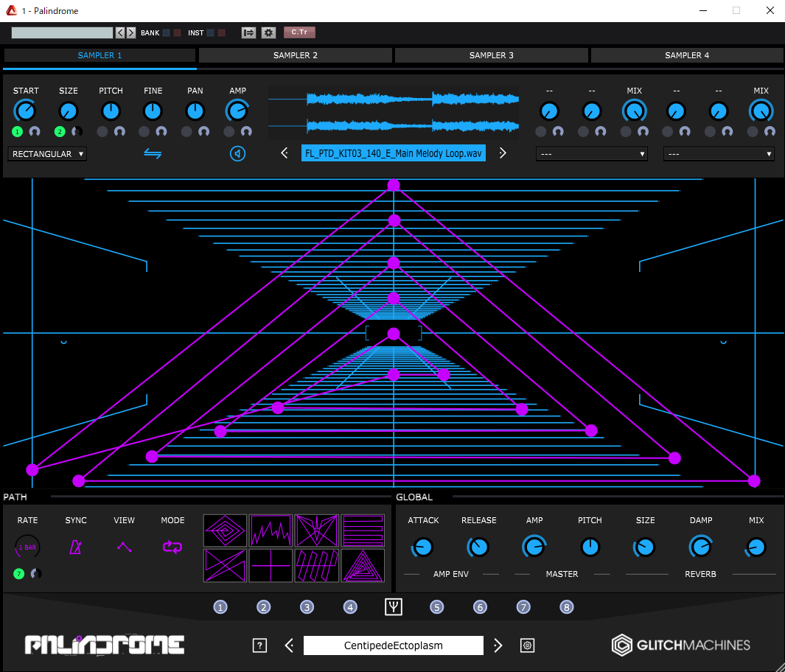Screen dimensions: 785x672
Task: Toggle the FINE modulation source indicator
Action: tap(144, 132)
